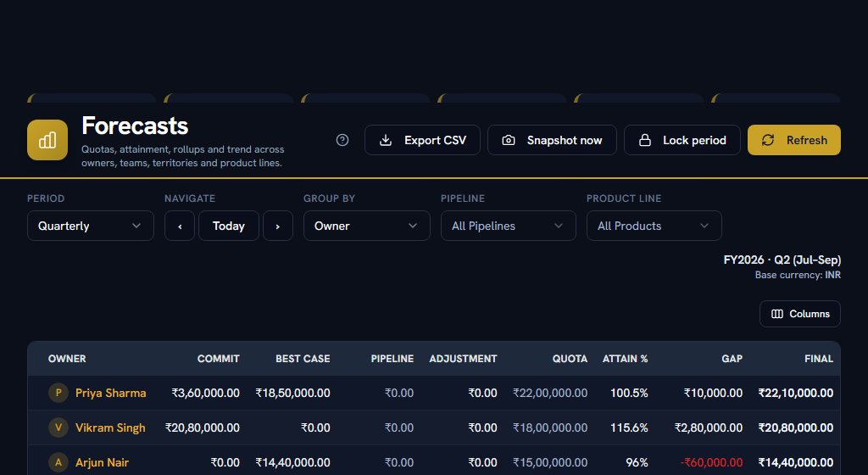Screen dimensions: 868x475
Task: Navigate to the next period
Action: 278,226
